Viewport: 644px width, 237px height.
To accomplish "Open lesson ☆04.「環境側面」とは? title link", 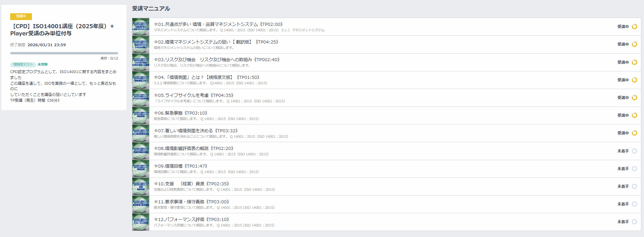I will click(207, 77).
